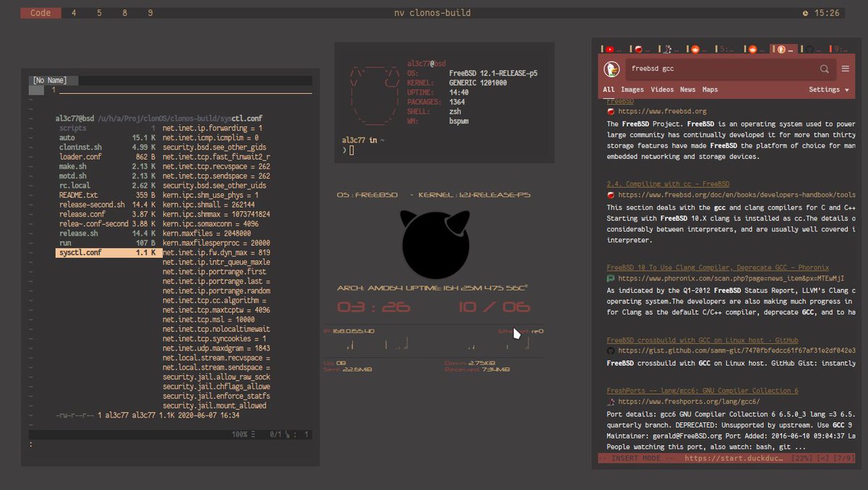This screenshot has width=868, height=490.
Task: Click the FreshPorts favicon beside its URL
Action: click(610, 402)
